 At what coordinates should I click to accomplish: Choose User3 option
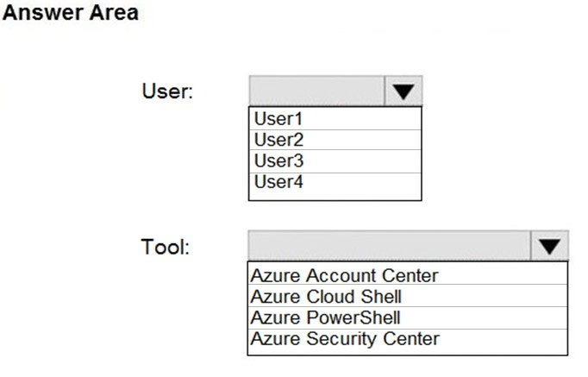coord(335,161)
